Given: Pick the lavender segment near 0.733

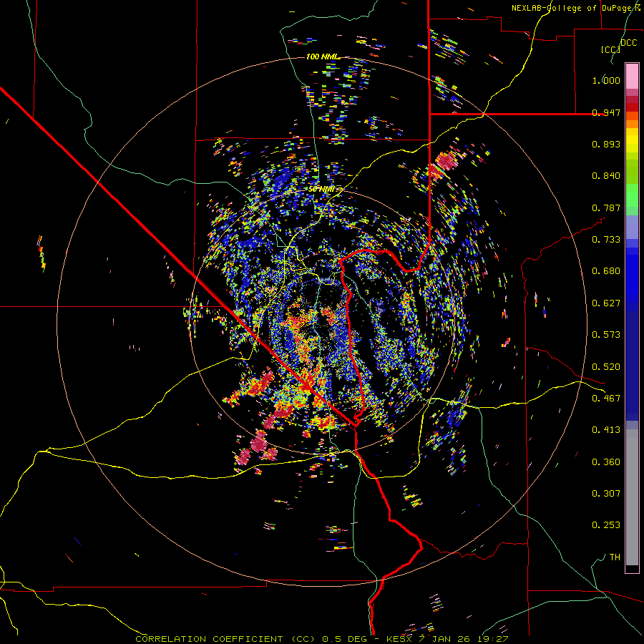Looking at the screenshot, I should tap(632, 228).
